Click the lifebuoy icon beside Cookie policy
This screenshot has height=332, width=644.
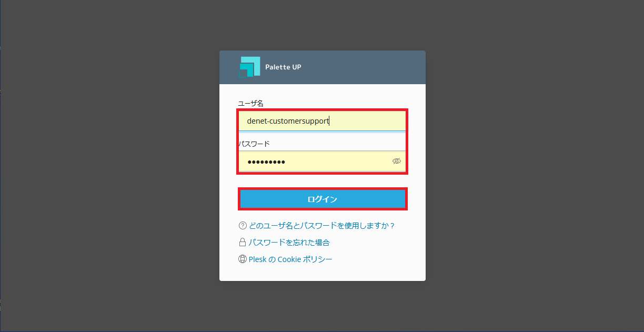tap(243, 259)
